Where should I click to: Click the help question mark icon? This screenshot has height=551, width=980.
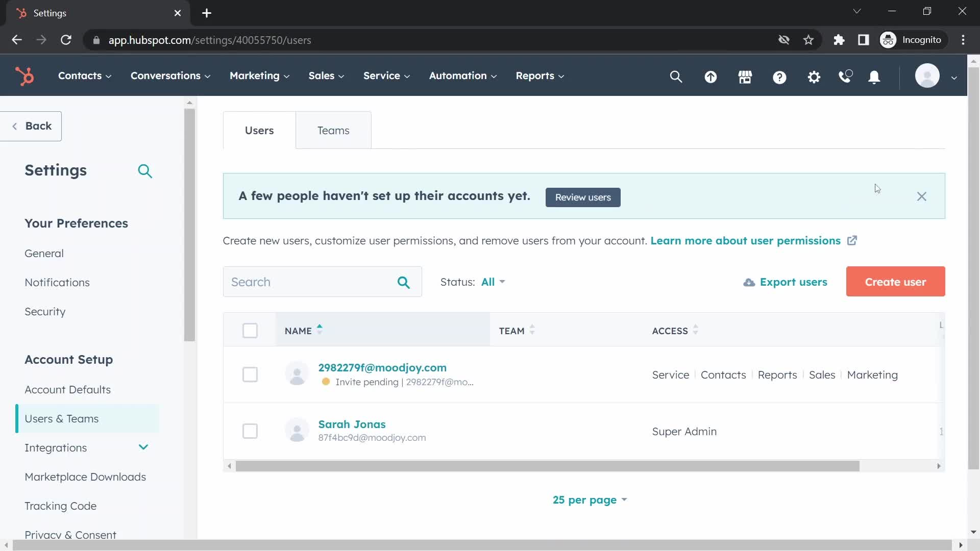780,76
